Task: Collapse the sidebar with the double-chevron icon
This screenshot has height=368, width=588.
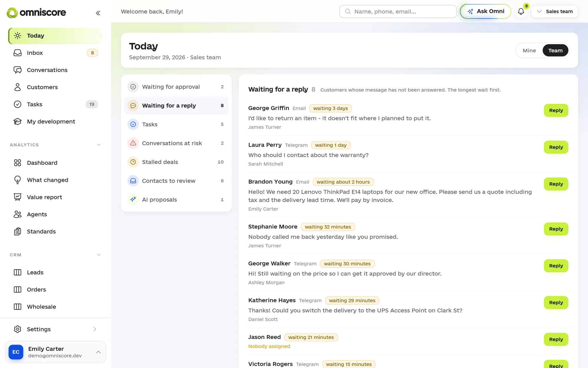Action: point(98,13)
